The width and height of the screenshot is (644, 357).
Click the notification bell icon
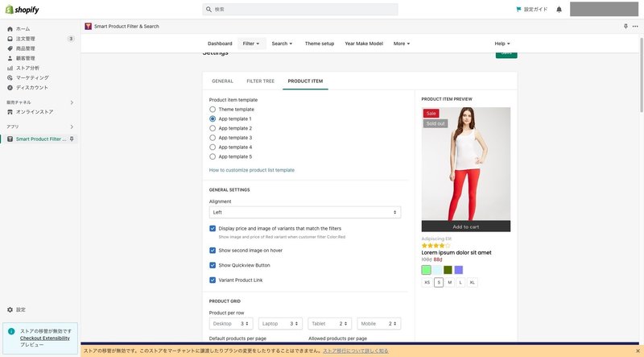pyautogui.click(x=559, y=10)
